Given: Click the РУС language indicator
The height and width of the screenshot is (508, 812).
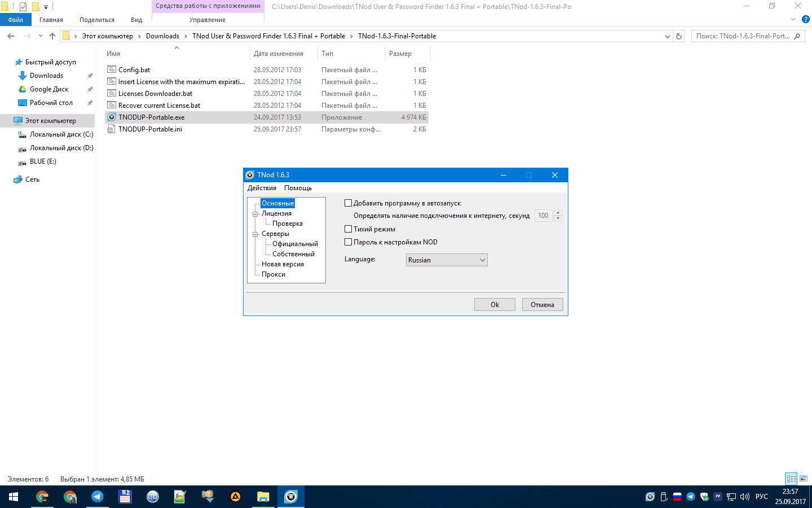Looking at the screenshot, I should (762, 497).
